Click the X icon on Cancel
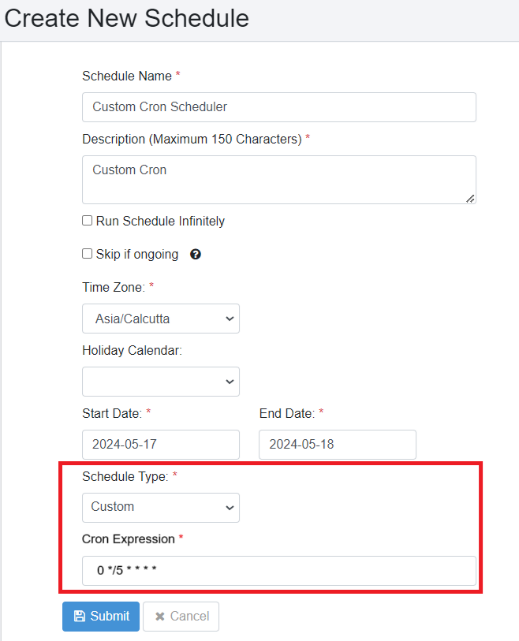519x641 pixels. (160, 616)
